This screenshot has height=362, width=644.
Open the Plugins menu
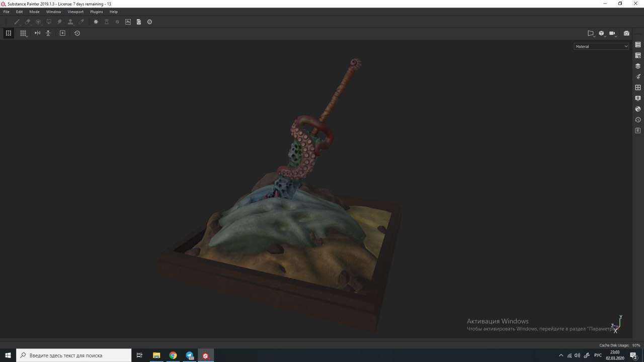click(97, 12)
